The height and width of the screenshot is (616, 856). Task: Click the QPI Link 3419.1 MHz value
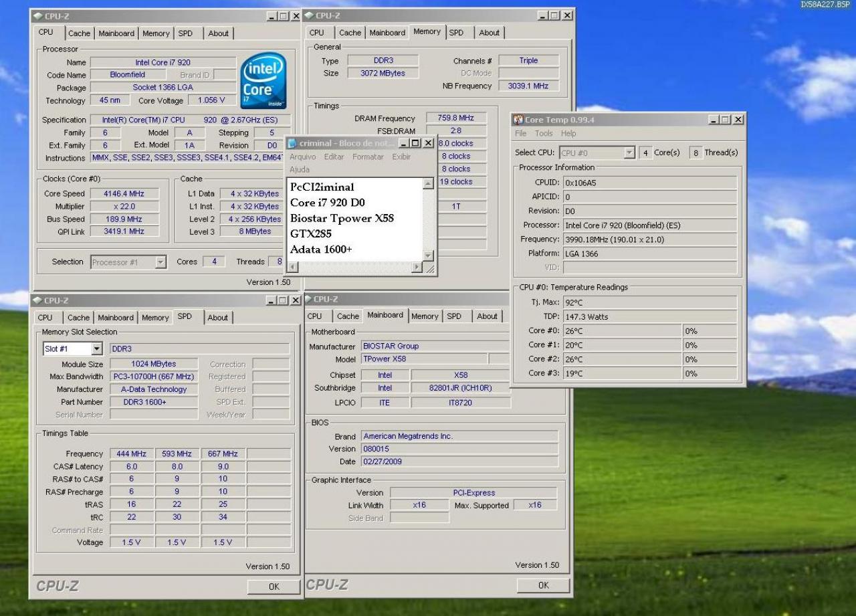[124, 231]
